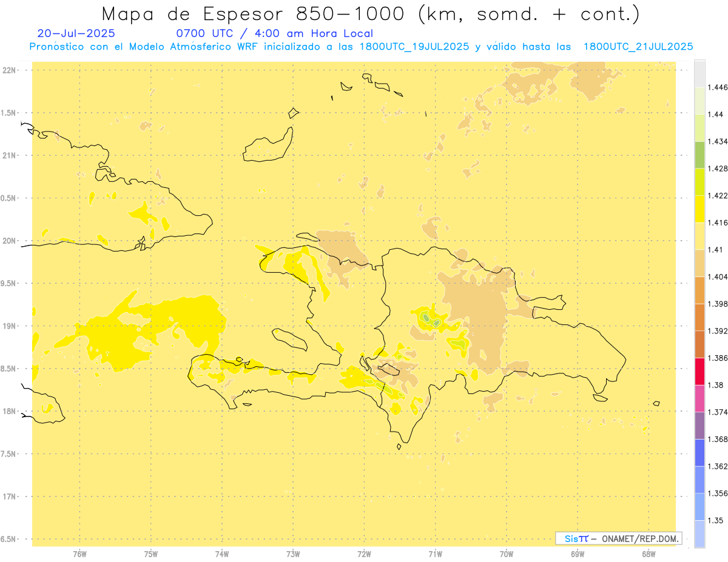Click the "1.392" colorbar label

click(717, 331)
